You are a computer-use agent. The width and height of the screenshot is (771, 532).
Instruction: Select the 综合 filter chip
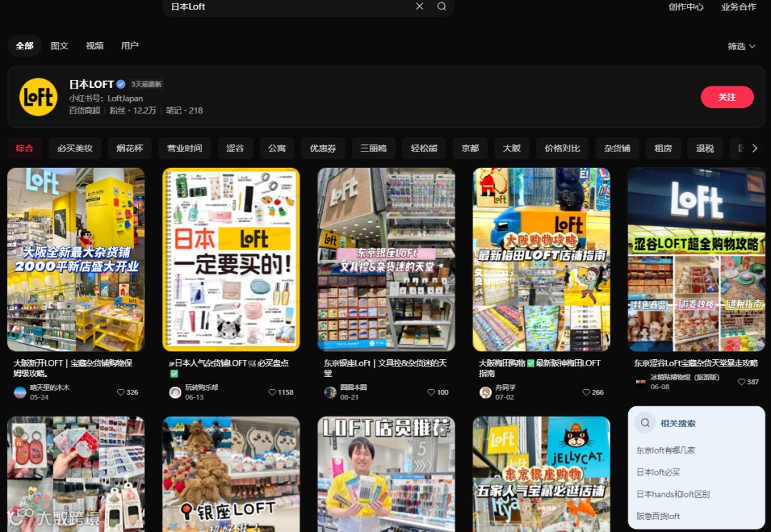pyautogui.click(x=24, y=148)
